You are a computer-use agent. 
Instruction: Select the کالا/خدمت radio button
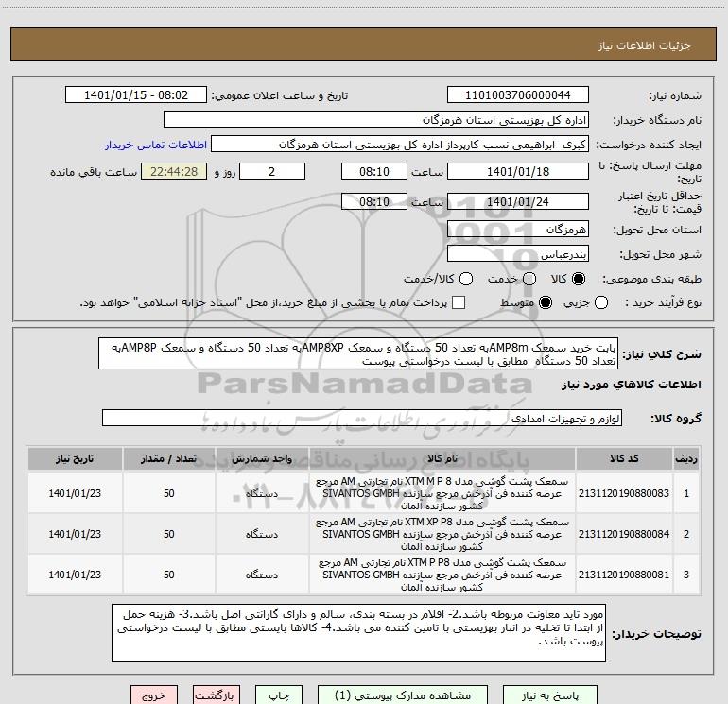pyautogui.click(x=466, y=279)
